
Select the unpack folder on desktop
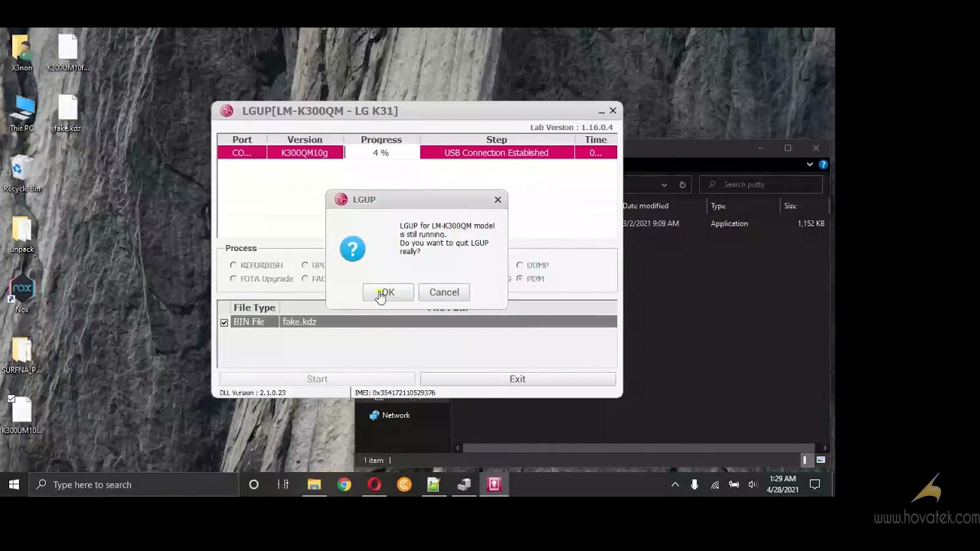(x=21, y=234)
